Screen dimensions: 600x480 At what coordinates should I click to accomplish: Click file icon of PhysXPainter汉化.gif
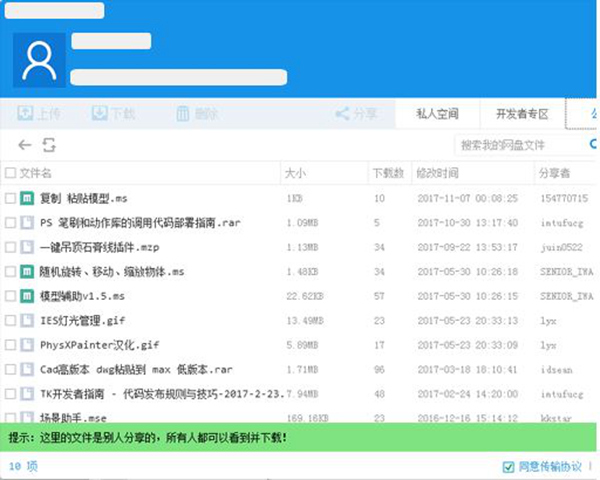point(27,345)
